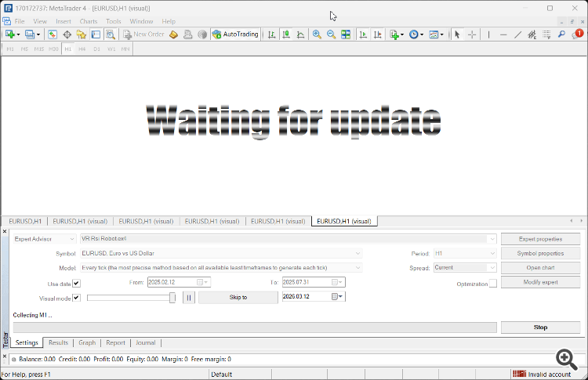The width and height of the screenshot is (588, 380).
Task: Click the Open chart button
Action: pyautogui.click(x=540, y=268)
